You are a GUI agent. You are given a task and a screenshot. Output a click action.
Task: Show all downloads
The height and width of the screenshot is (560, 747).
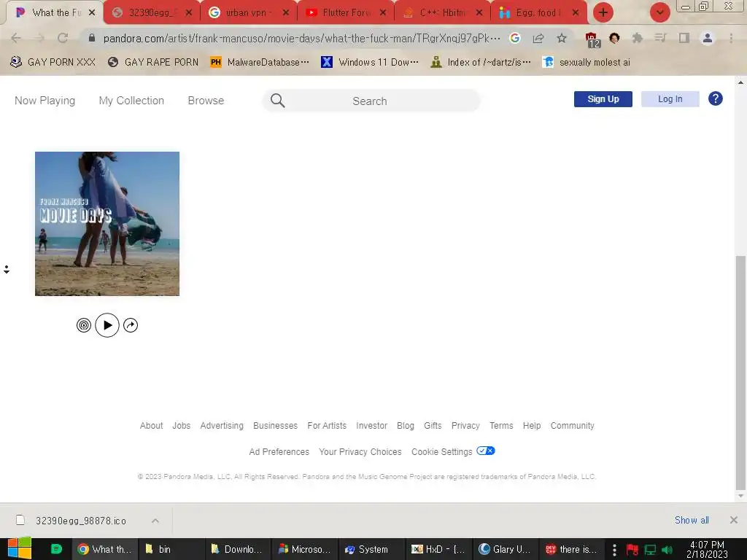(692, 521)
